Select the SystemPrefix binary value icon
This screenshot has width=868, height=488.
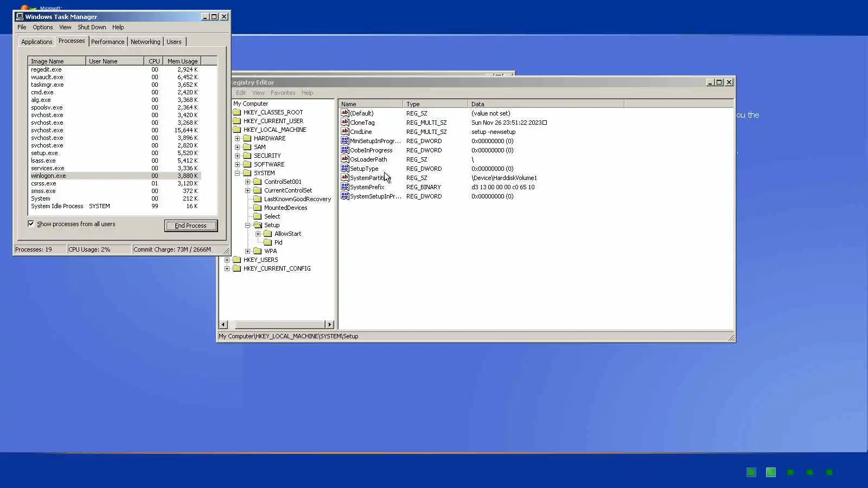click(x=344, y=187)
